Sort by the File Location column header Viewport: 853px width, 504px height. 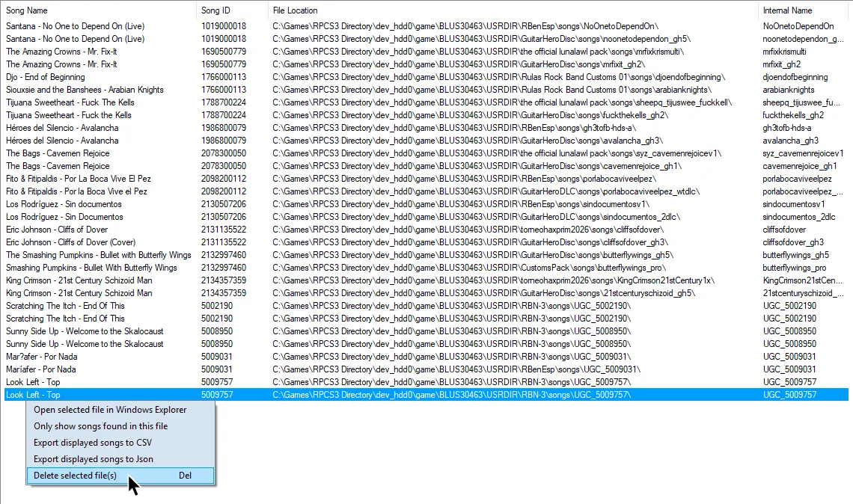pos(513,10)
